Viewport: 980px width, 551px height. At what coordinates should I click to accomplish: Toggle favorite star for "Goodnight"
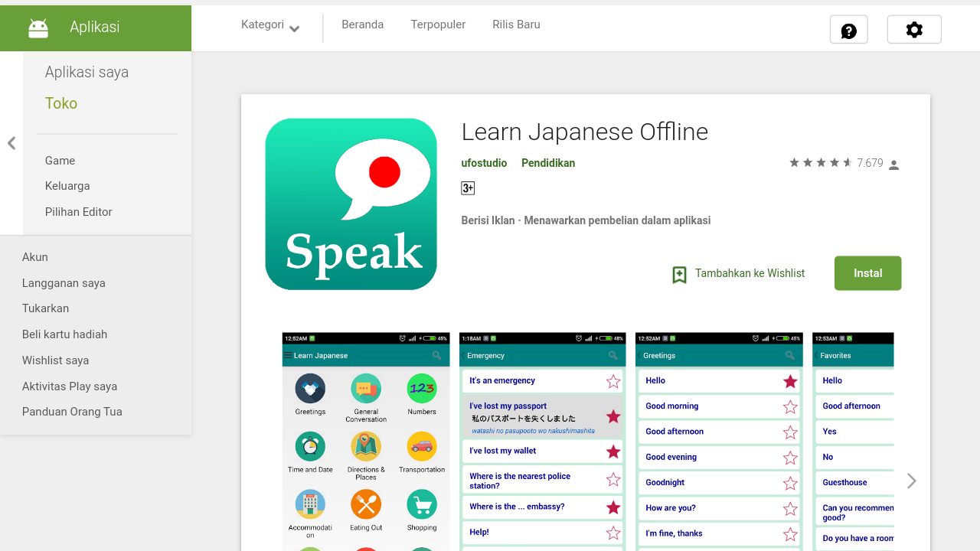pos(790,484)
